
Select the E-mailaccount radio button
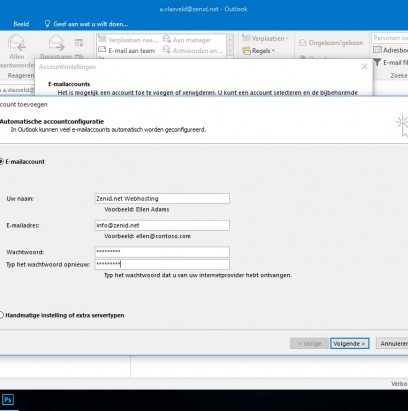pyautogui.click(x=1, y=162)
